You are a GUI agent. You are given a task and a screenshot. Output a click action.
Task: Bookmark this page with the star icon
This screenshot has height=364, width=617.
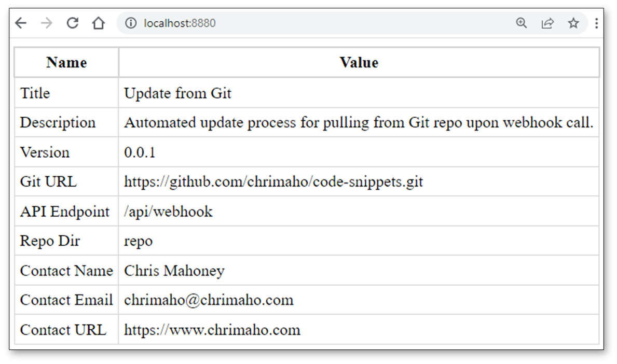pos(573,23)
